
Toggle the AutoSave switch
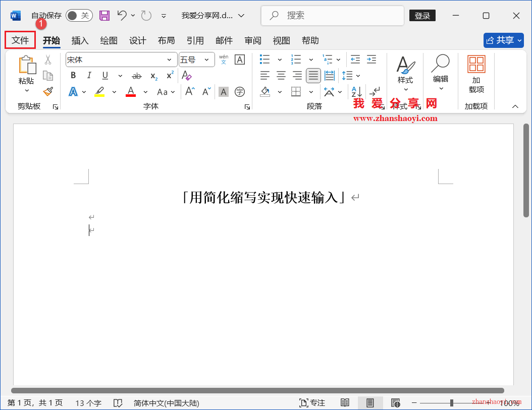pos(79,16)
